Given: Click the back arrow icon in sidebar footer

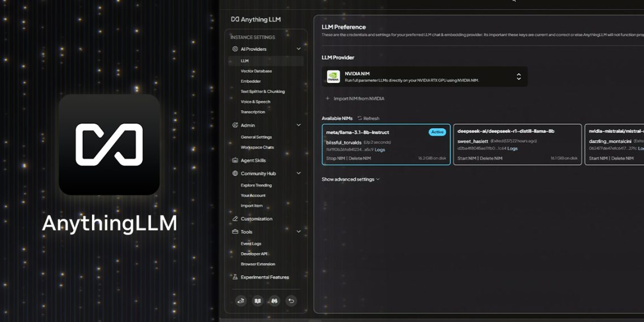Looking at the screenshot, I should point(291,301).
